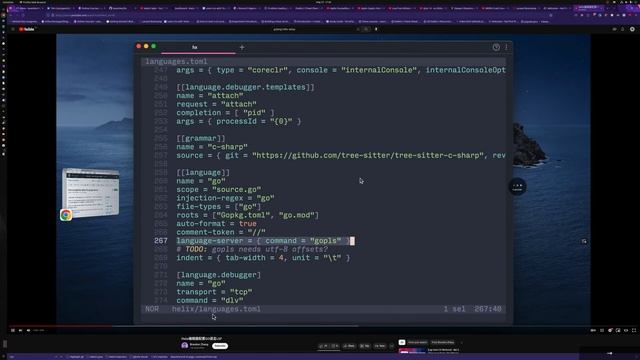The height and width of the screenshot is (360, 640).
Task: Click the "[[language]]" heading line
Action: pyautogui.click(x=203, y=172)
